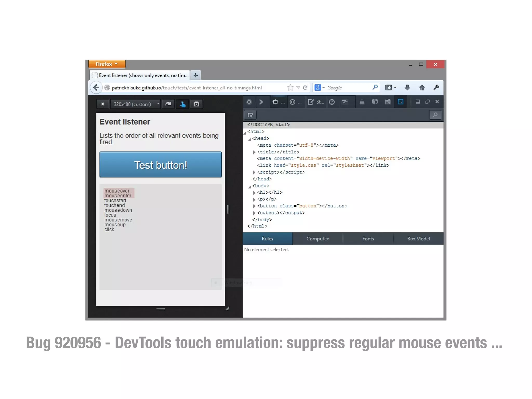The height and width of the screenshot is (399, 532).
Task: Open the bookmarks menu button
Action: click(391, 88)
